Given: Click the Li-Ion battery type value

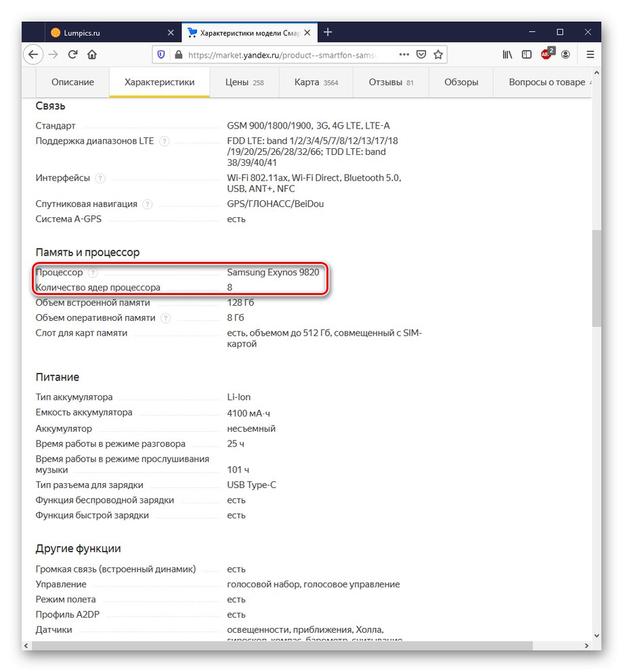Looking at the screenshot, I should coord(239,397).
